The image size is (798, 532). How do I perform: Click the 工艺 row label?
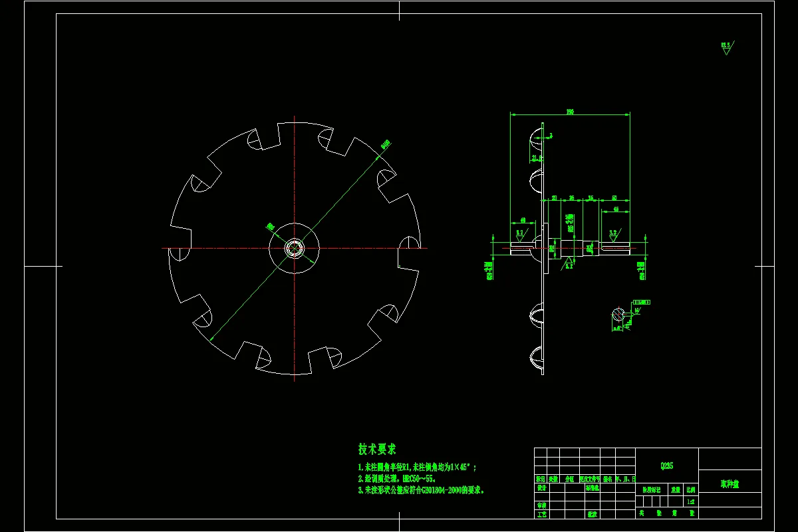pyautogui.click(x=542, y=515)
